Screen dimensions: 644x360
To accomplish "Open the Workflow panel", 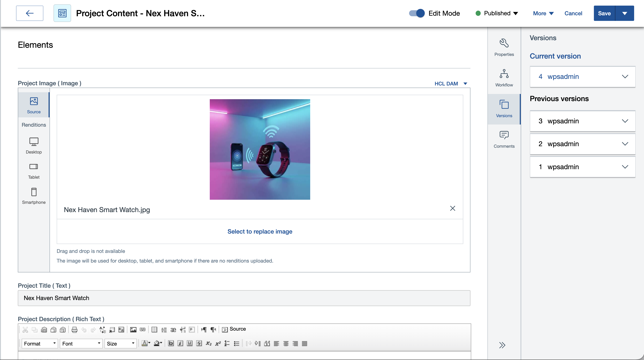I will point(504,78).
